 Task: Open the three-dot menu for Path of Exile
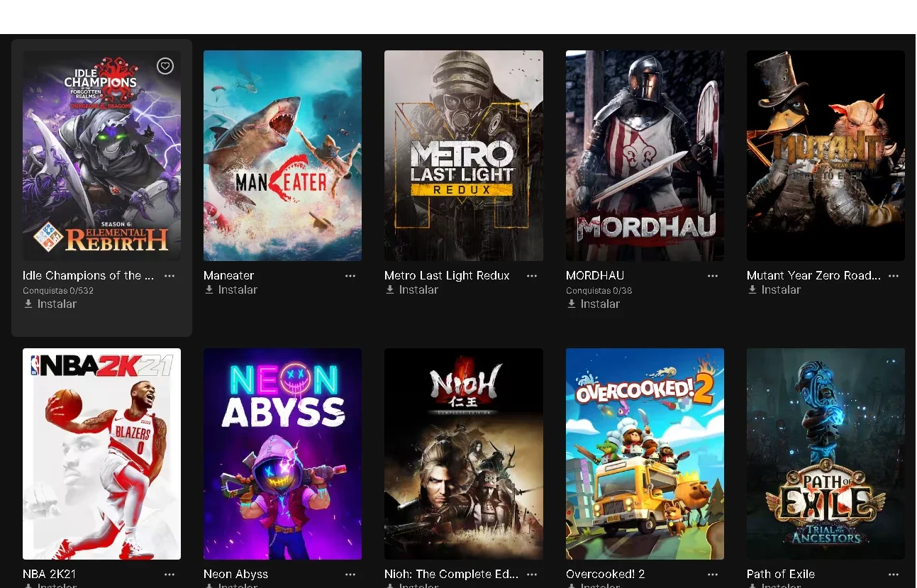894,575
